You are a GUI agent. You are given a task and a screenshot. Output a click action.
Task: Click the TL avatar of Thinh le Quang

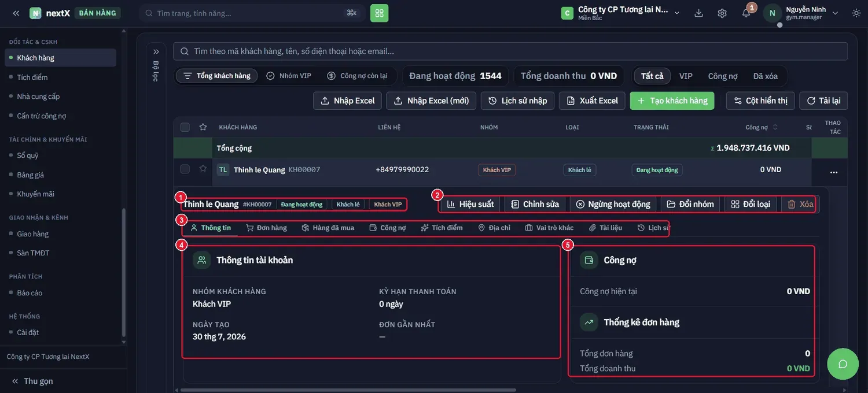click(223, 169)
